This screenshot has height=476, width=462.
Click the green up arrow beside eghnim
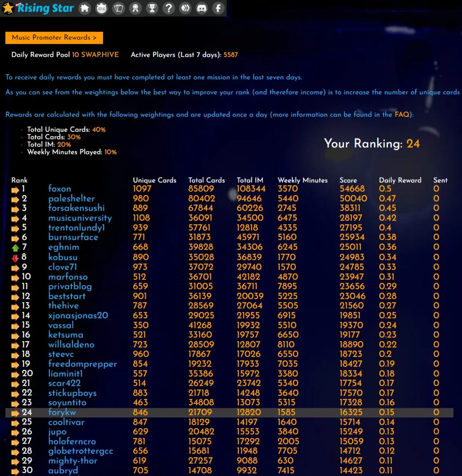coord(15,247)
